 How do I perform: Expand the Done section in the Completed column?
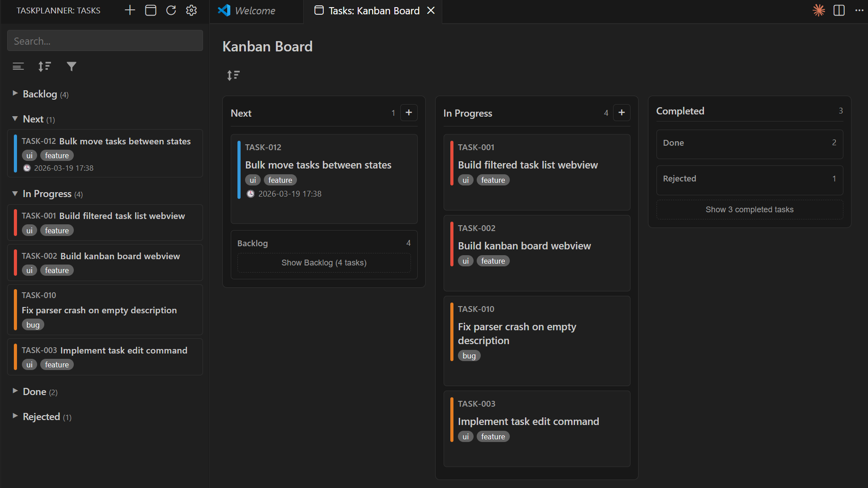[749, 143]
